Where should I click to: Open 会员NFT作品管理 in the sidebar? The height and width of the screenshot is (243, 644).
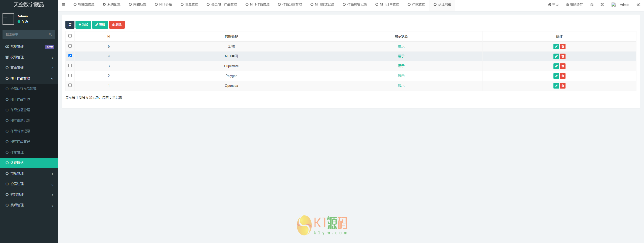point(29,89)
